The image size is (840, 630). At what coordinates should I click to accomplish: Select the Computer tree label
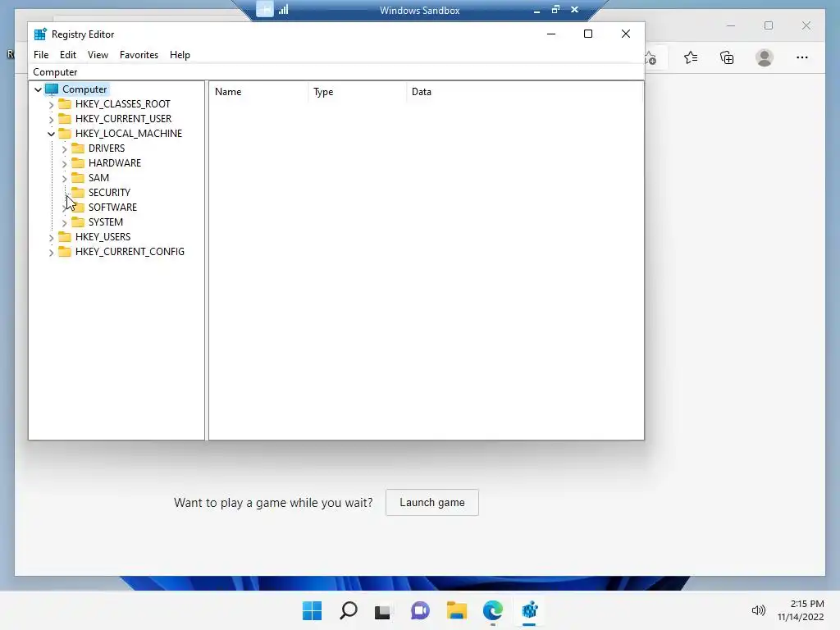[x=84, y=89]
